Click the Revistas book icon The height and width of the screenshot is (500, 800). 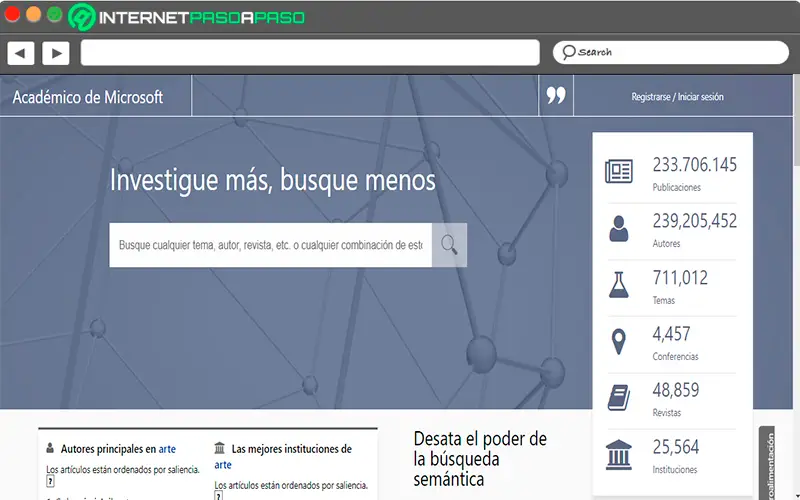click(x=619, y=397)
